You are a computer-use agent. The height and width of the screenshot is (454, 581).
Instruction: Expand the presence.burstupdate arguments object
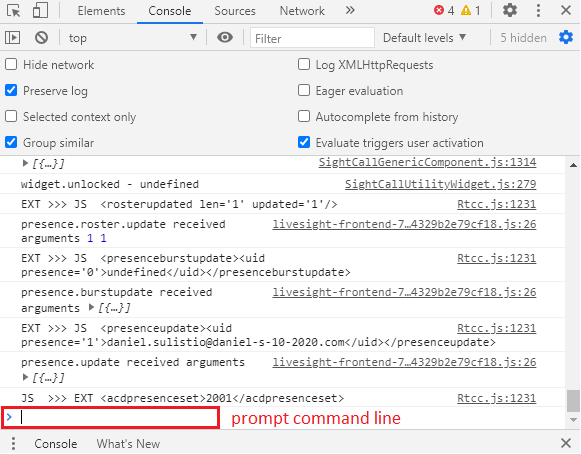click(x=91, y=308)
